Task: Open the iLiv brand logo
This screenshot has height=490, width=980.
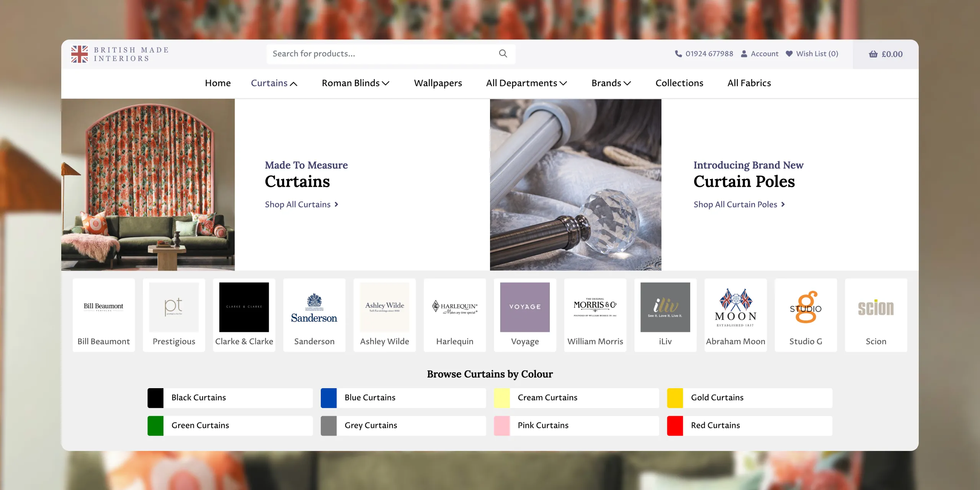Action: point(665,307)
